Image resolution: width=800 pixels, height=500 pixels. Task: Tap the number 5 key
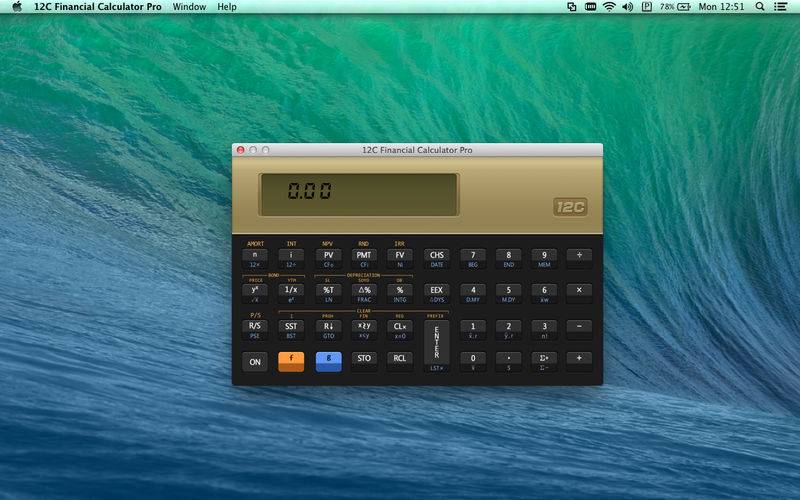[508, 294]
